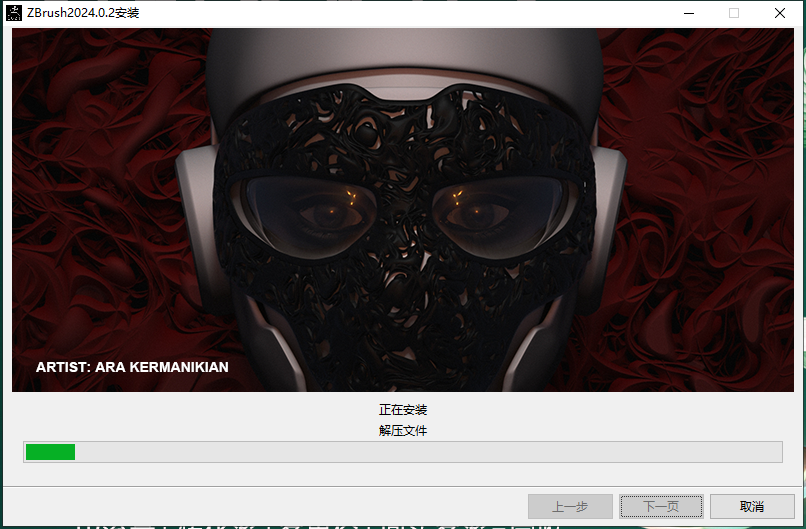Viewport: 806px width, 529px height.
Task: Click the greyed-out 上一步 button
Action: coord(570,506)
